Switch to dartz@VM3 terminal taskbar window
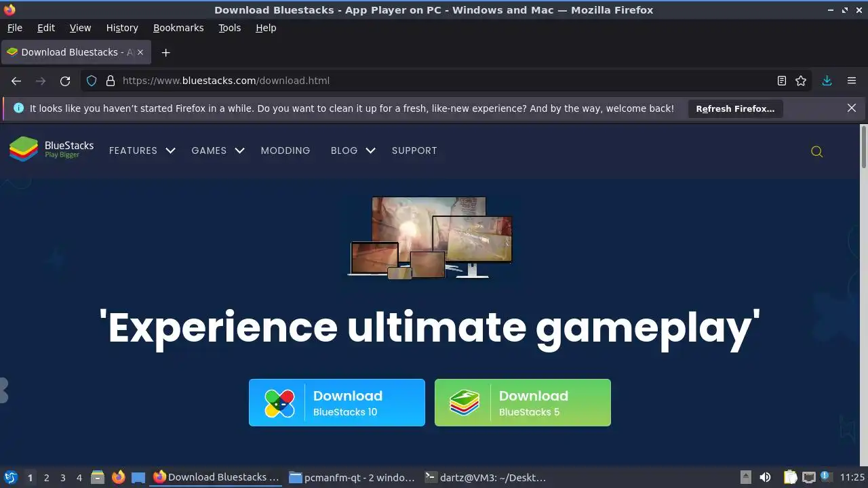868x488 pixels. 486,477
